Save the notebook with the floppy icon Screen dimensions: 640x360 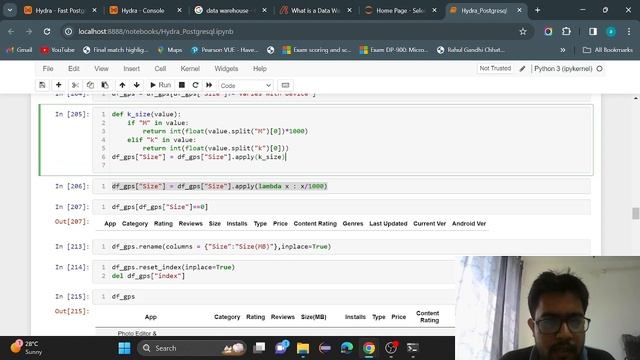pyautogui.click(x=42, y=85)
